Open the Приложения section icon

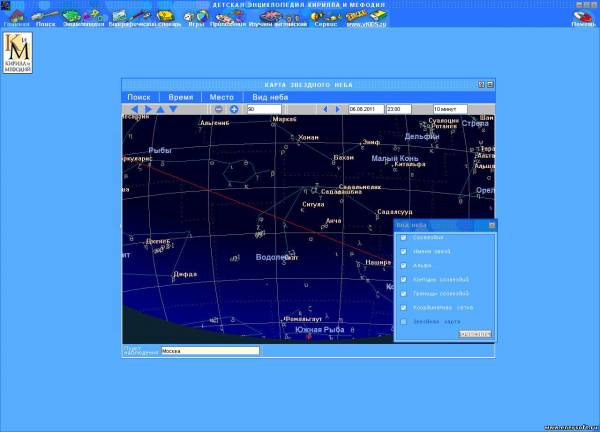click(228, 18)
